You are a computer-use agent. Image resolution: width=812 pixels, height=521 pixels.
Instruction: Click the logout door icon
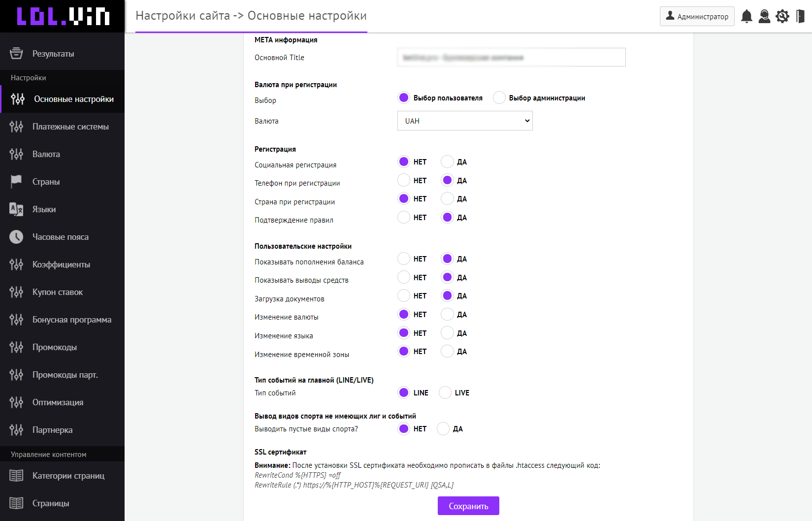(801, 16)
